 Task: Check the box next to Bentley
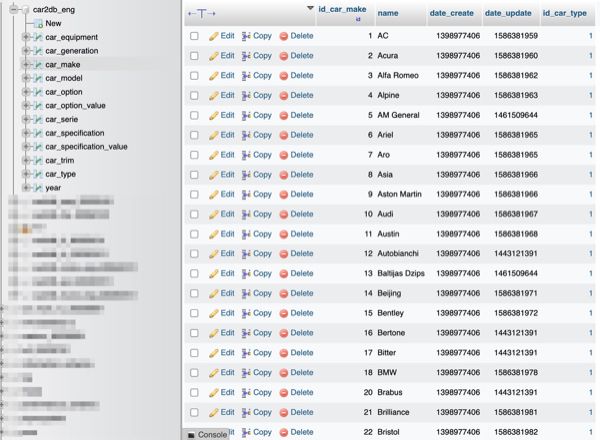pyautogui.click(x=194, y=313)
